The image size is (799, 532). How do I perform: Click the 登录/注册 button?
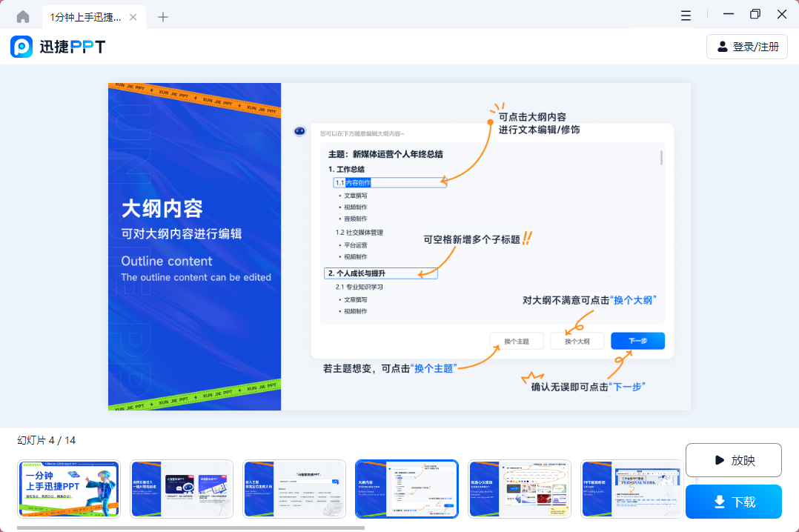coord(747,47)
